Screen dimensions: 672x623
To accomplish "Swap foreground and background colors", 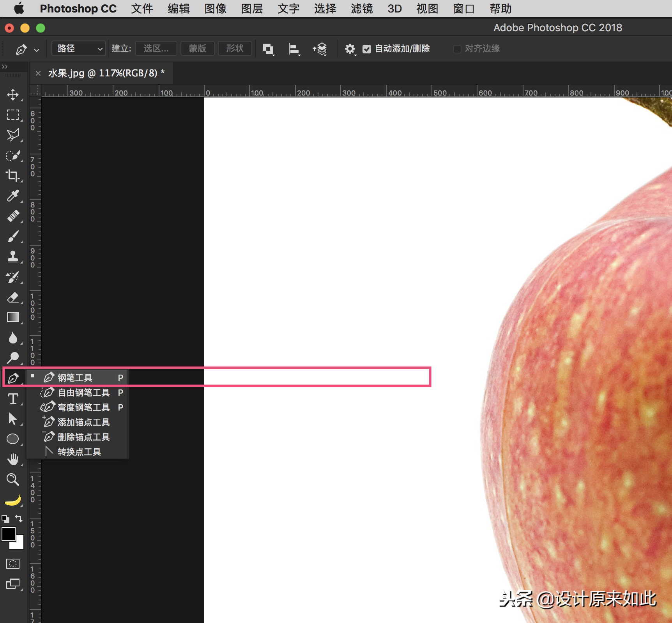I will (19, 519).
